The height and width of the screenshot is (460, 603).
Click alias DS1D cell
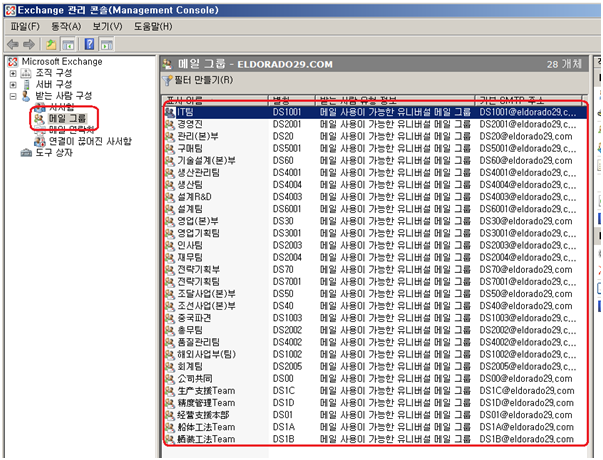pos(284,403)
